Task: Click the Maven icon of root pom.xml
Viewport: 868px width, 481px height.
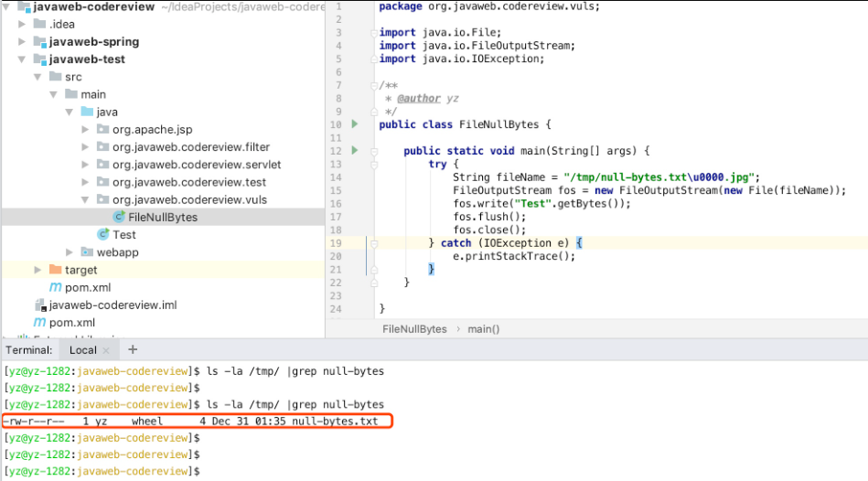Action: 39,322
